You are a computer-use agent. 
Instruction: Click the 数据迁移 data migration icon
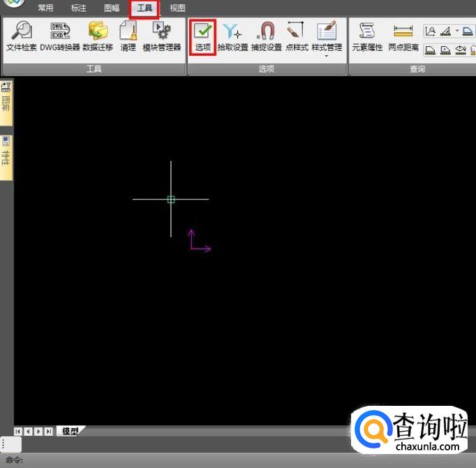point(98,36)
